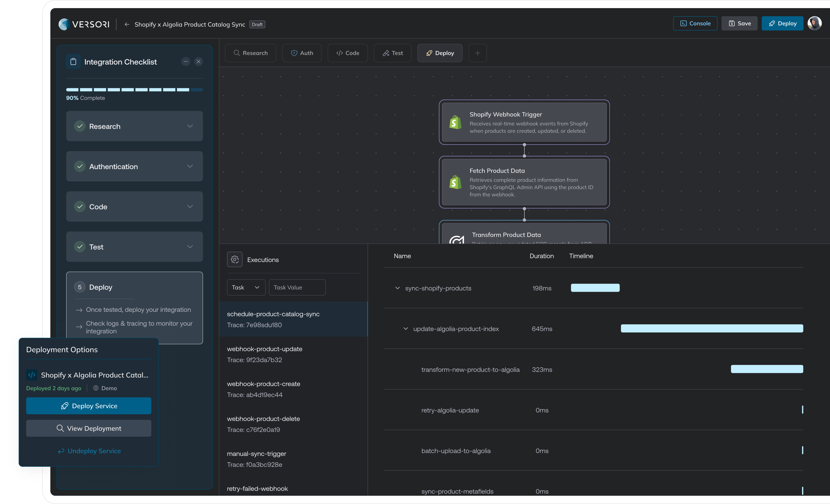Click the sync-product-metafields row name

[457, 491]
